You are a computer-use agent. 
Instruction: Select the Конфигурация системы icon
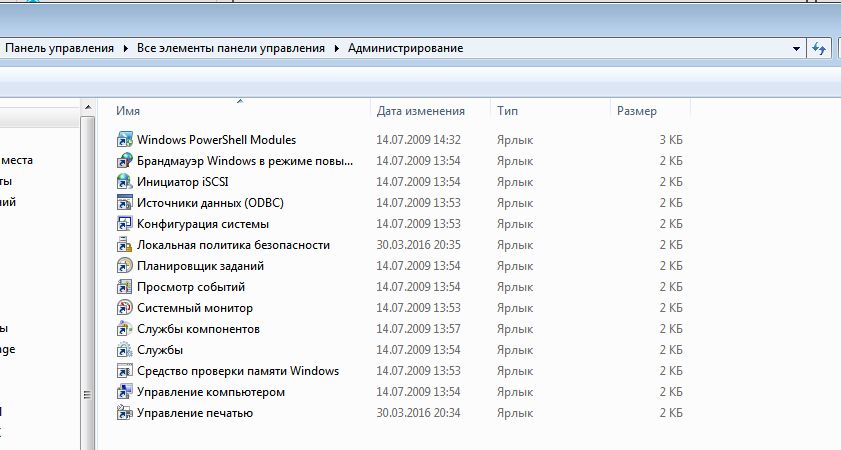(124, 224)
